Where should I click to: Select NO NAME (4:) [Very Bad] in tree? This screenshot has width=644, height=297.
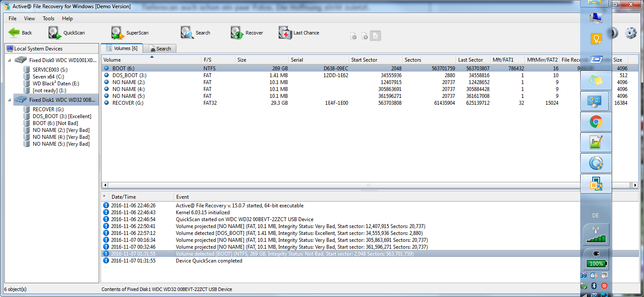(61, 137)
